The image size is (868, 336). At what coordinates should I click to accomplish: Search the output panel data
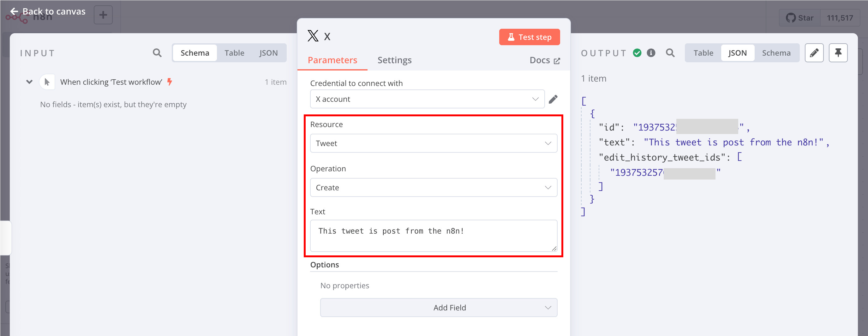670,53
